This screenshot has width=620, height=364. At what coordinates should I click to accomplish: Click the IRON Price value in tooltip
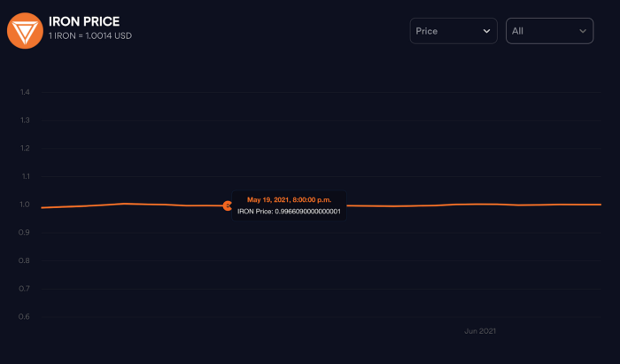(289, 212)
